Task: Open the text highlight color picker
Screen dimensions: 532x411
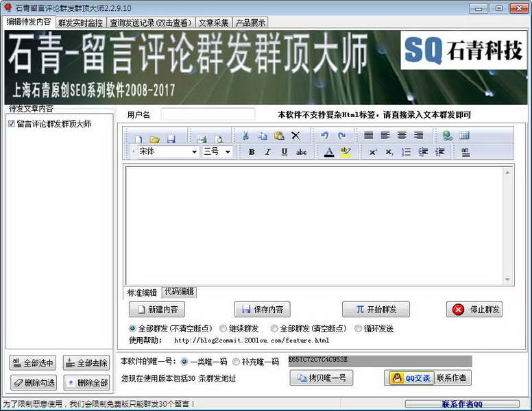Action: click(x=346, y=152)
